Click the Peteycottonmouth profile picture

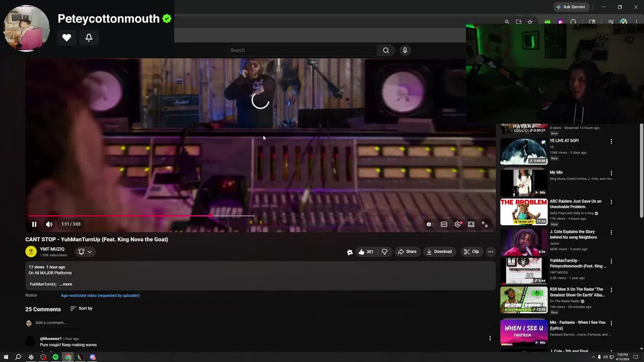pos(27,28)
